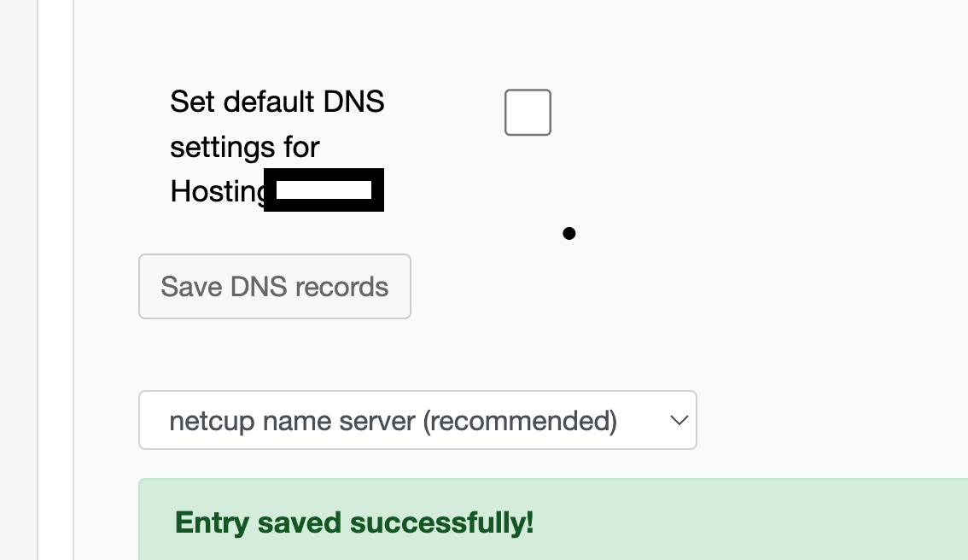Click the redacted black box after Hosting
The image size is (968, 560).
pyautogui.click(x=324, y=190)
